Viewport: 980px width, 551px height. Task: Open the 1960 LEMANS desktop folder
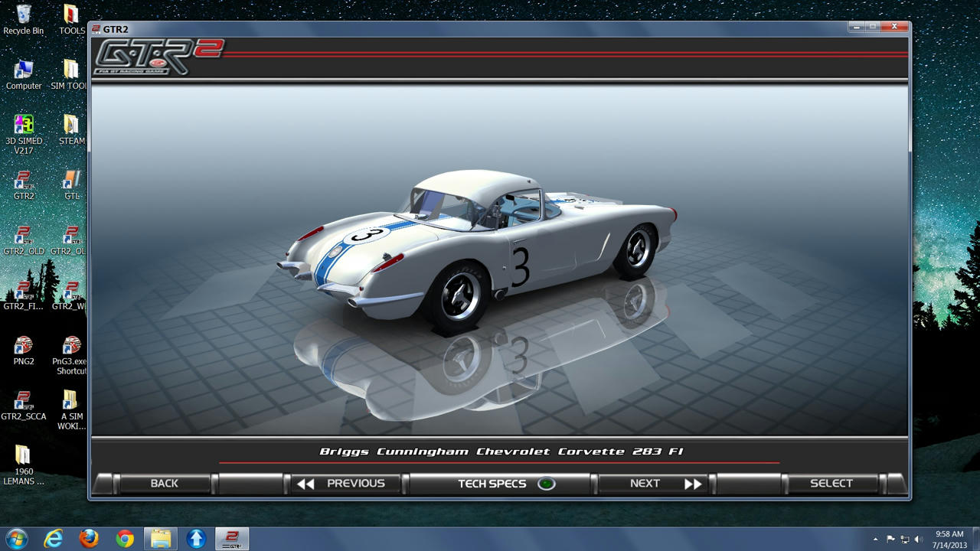coord(24,465)
